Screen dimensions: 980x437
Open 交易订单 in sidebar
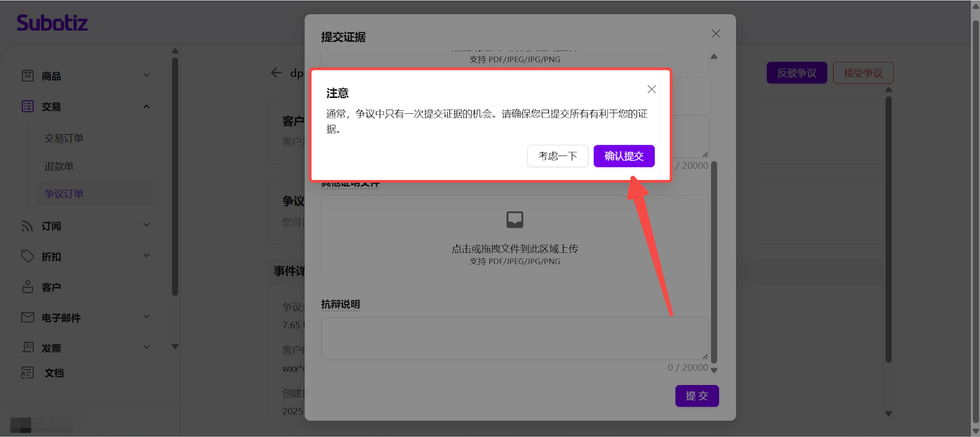64,138
